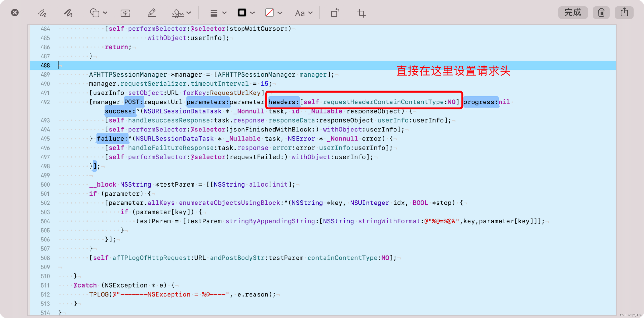644x318 pixels.
Task: Select the Text box tool
Action: 125,13
